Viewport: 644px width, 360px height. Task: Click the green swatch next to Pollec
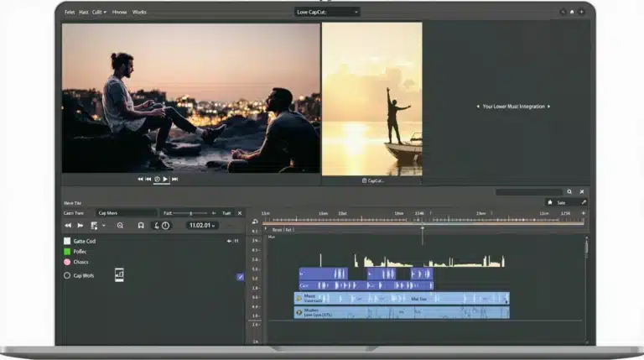point(67,252)
